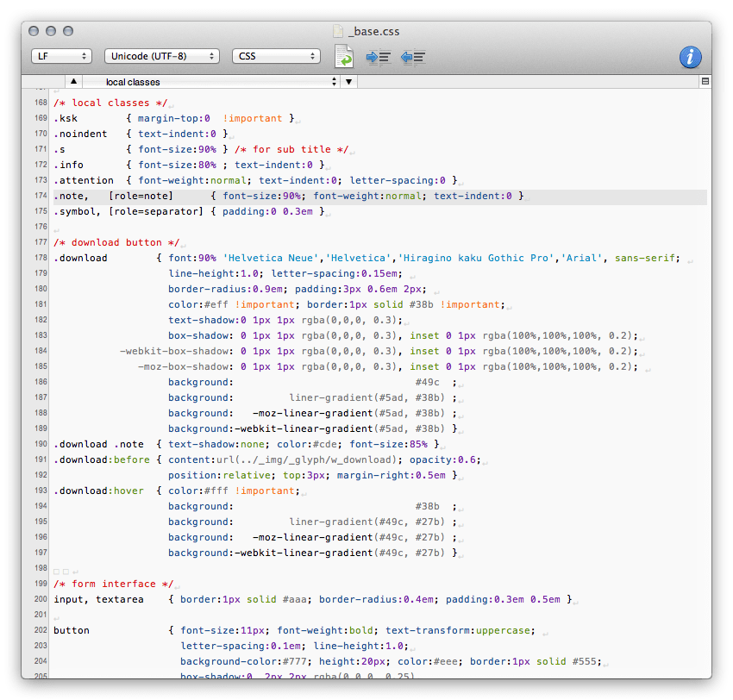Screen dimensions: 733x700
Task: Click the reload document icon in toolbar
Action: 345,57
